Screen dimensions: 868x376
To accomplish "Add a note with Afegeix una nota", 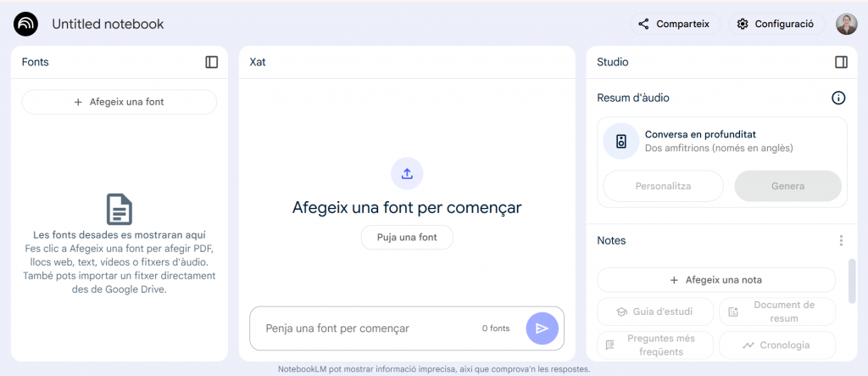I will point(716,279).
